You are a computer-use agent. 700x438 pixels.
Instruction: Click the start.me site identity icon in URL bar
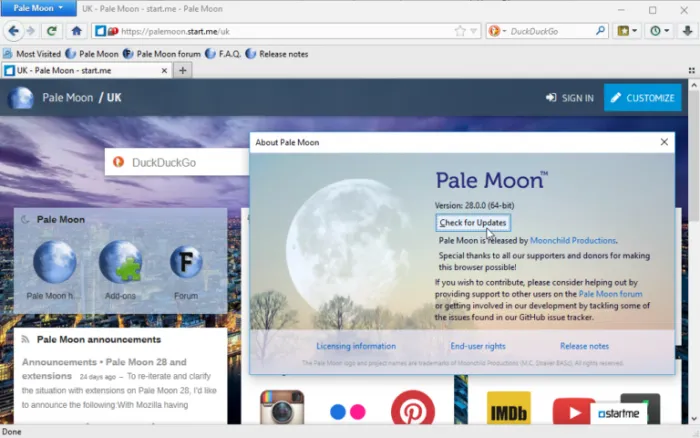pyautogui.click(x=100, y=31)
